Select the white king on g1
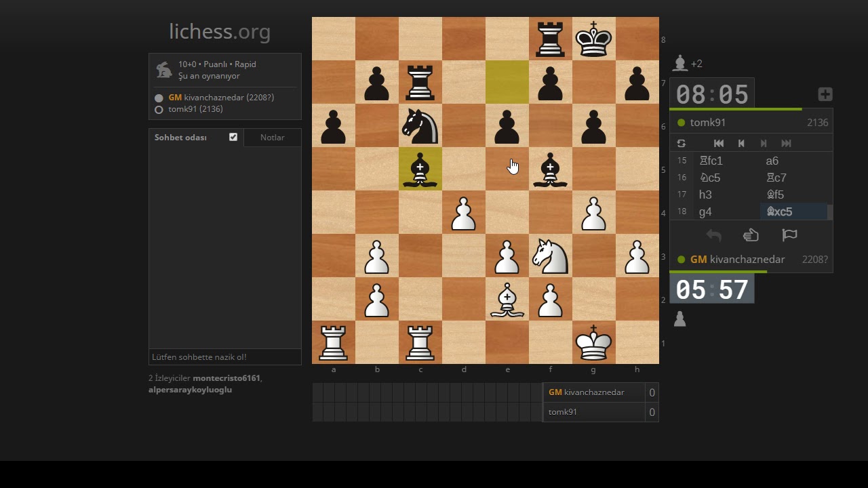This screenshot has height=488, width=868. [x=594, y=342]
